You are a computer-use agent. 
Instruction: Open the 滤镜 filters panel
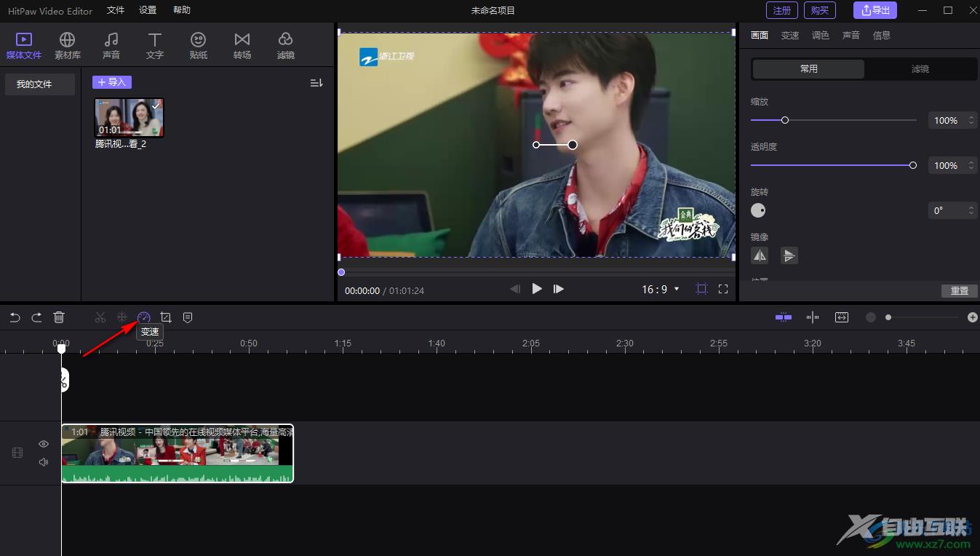tap(286, 45)
